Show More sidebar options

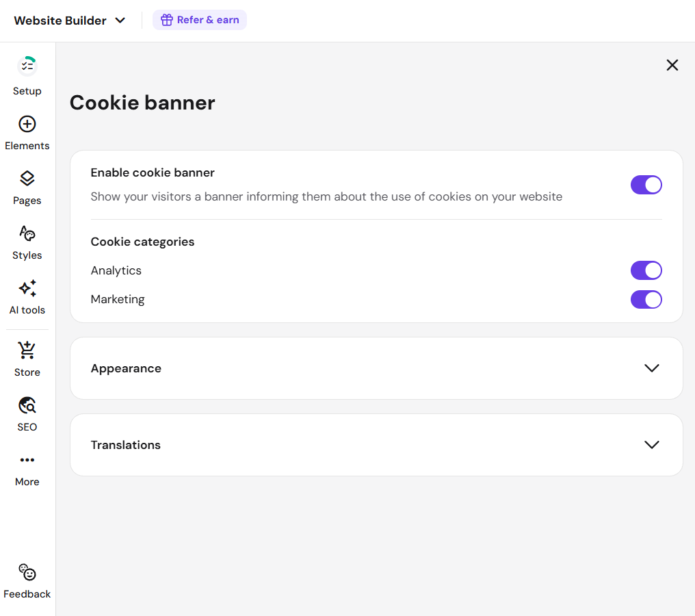27,460
